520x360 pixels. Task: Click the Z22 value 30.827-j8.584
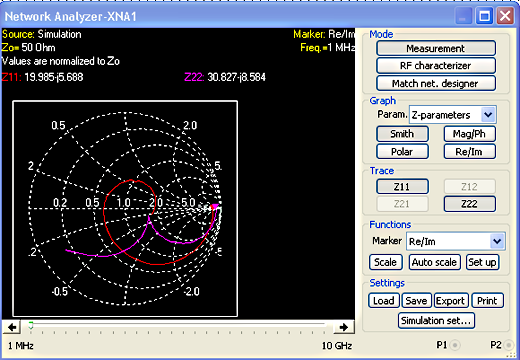point(237,77)
